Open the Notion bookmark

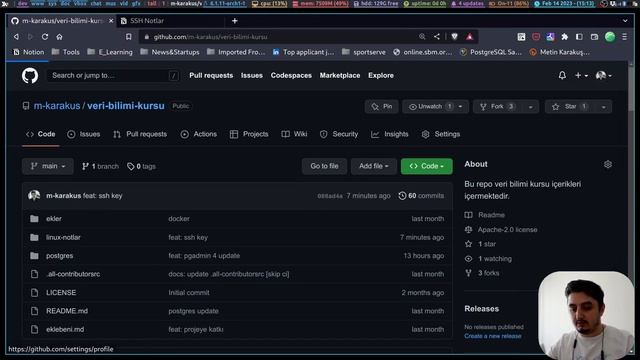pyautogui.click(x=29, y=52)
